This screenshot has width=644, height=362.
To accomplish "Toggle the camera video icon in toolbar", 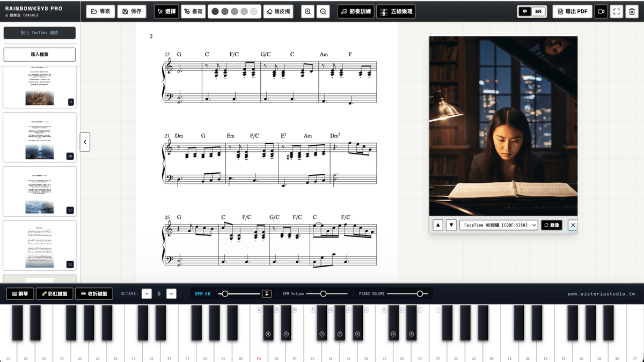I will click(601, 11).
